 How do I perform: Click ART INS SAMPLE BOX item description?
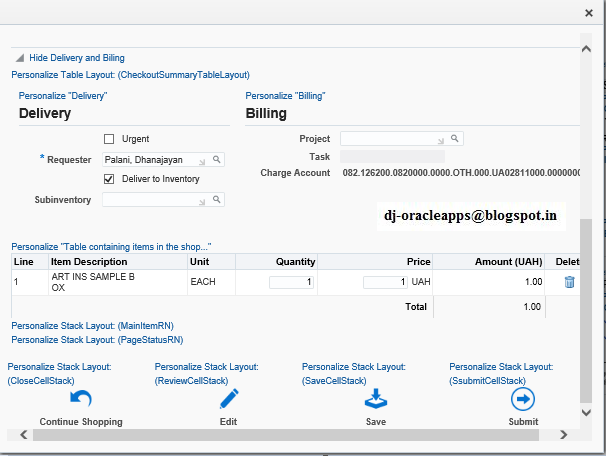click(93, 282)
